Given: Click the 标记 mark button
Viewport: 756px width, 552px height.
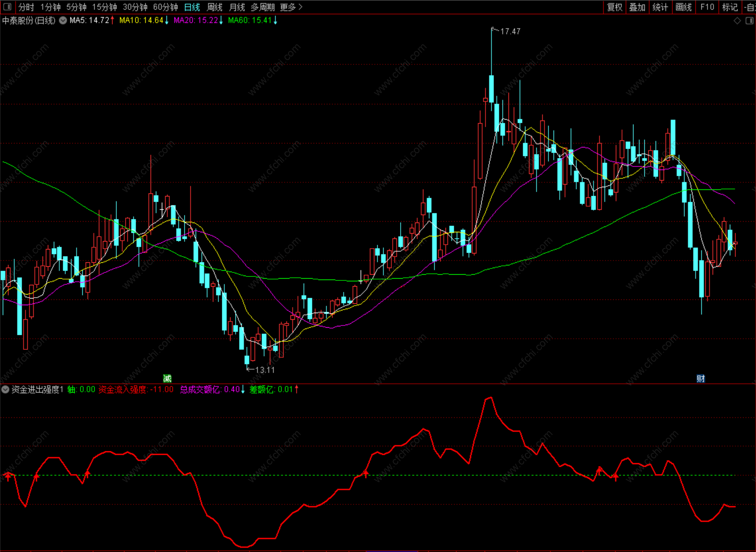Looking at the screenshot, I should click(x=730, y=7).
